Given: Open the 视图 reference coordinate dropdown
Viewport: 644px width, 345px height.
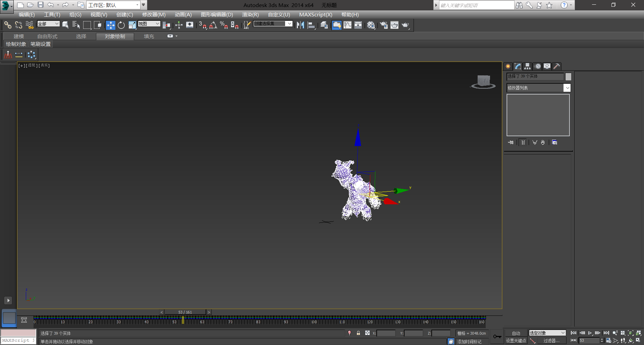Looking at the screenshot, I should pos(149,24).
